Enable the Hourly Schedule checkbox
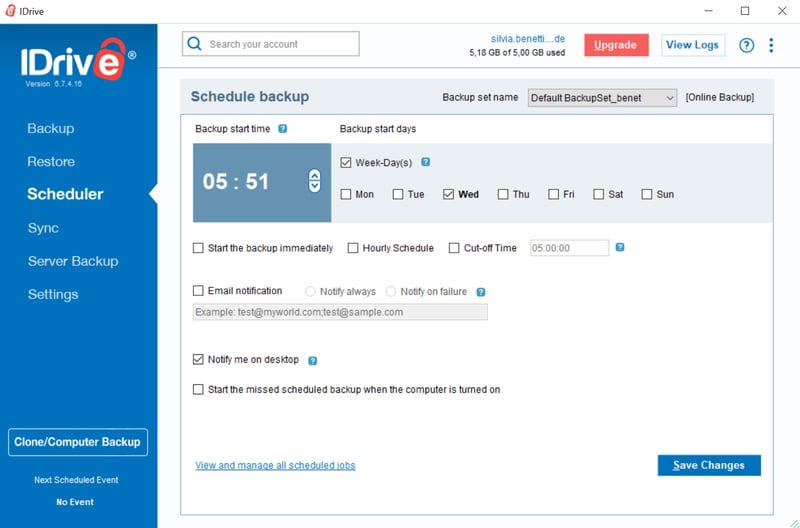The width and height of the screenshot is (800, 528). click(353, 248)
